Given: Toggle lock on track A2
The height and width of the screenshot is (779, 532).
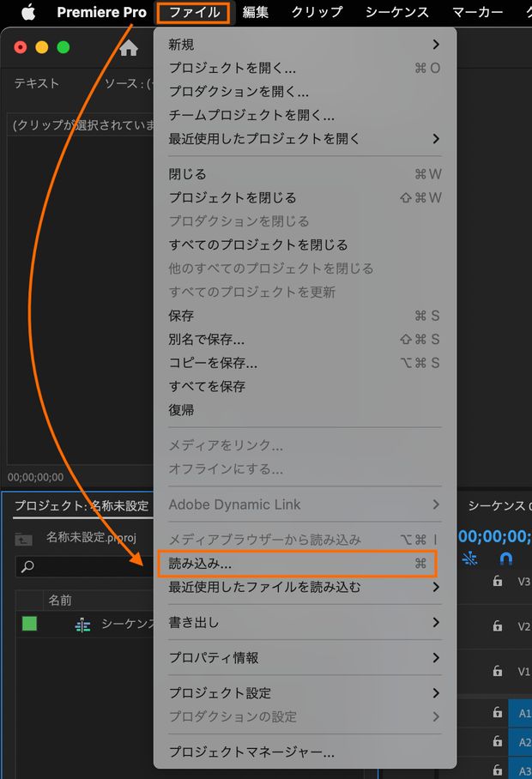Looking at the screenshot, I should tap(497, 741).
